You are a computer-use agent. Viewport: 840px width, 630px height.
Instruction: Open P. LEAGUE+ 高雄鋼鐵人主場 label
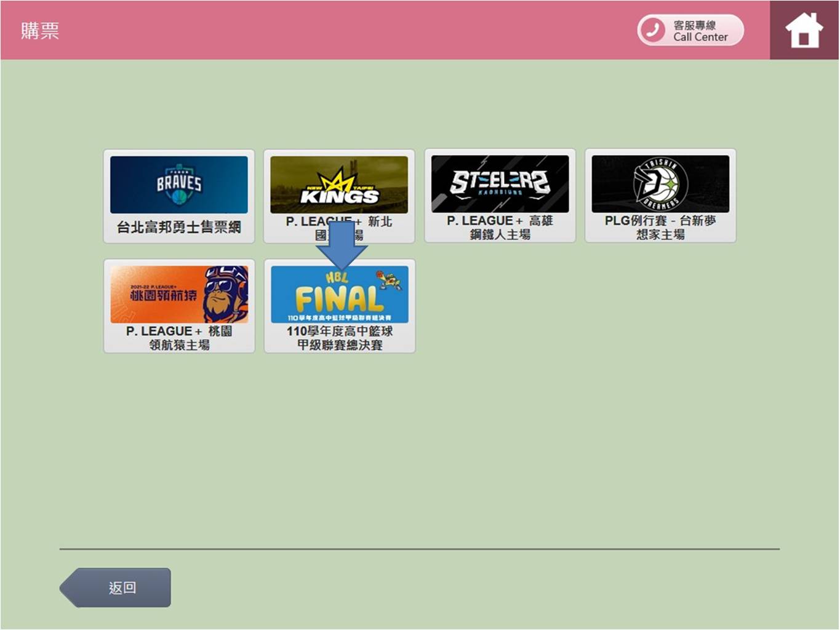[500, 227]
